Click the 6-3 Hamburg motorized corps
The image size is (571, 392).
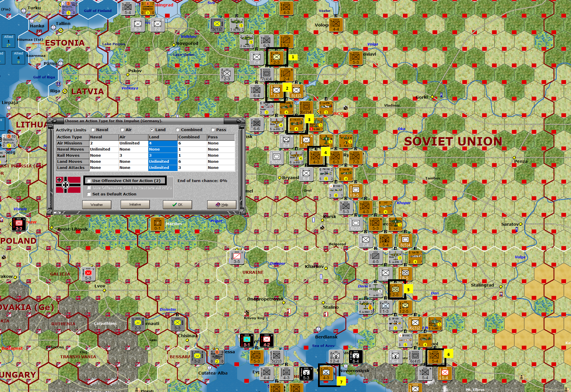138,25
